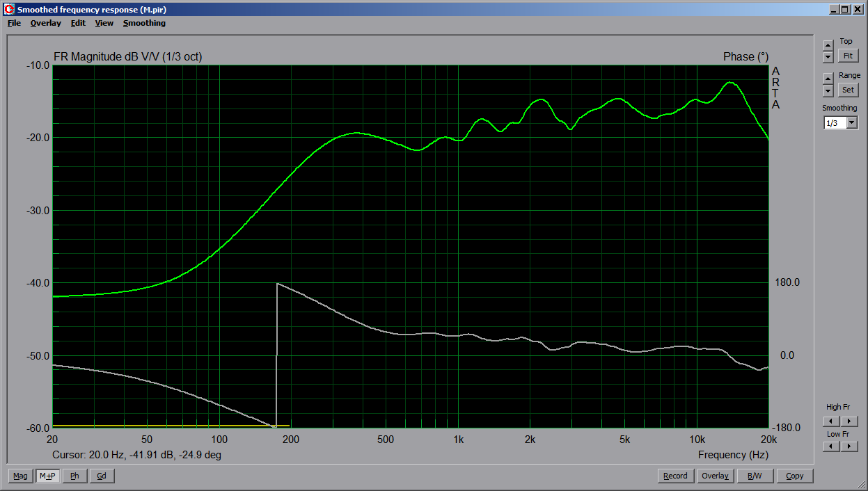Switch to M+P view mode
This screenshot has height=491, width=868.
(x=47, y=476)
